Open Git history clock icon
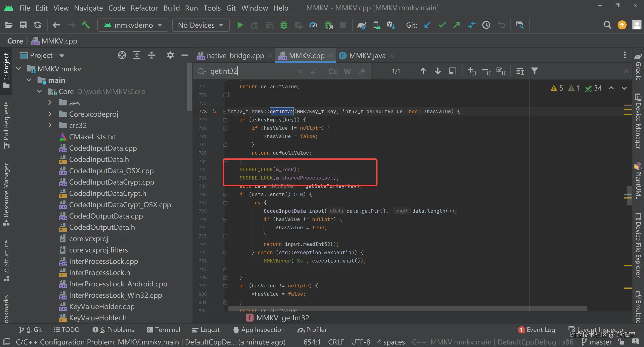This screenshot has height=347, width=644. pyautogui.click(x=486, y=25)
